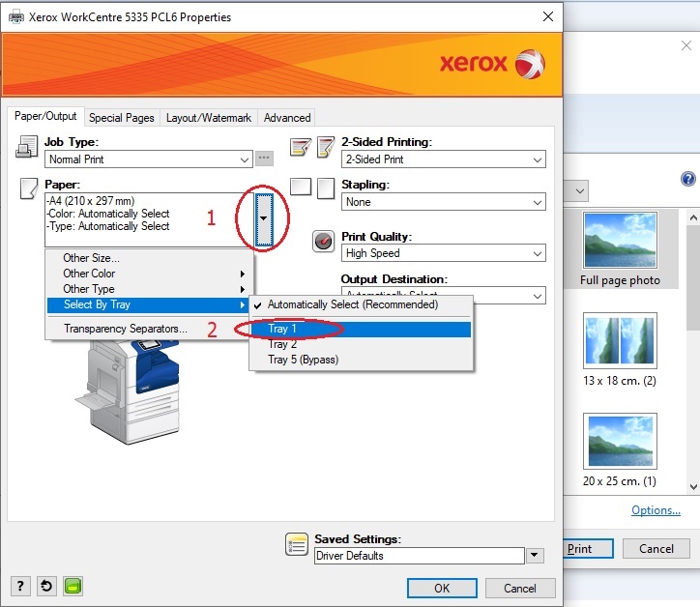The image size is (700, 607).
Task: Click Cancel in the print pictures window
Action: click(x=656, y=549)
